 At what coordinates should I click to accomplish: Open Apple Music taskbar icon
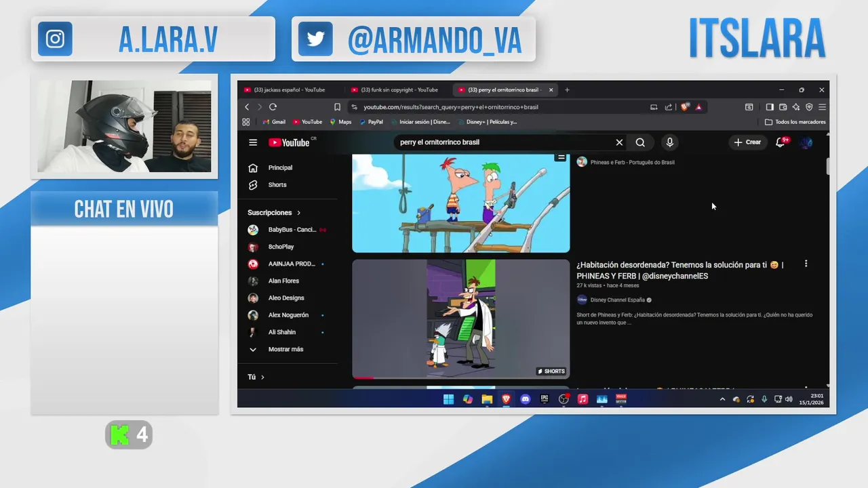(583, 399)
